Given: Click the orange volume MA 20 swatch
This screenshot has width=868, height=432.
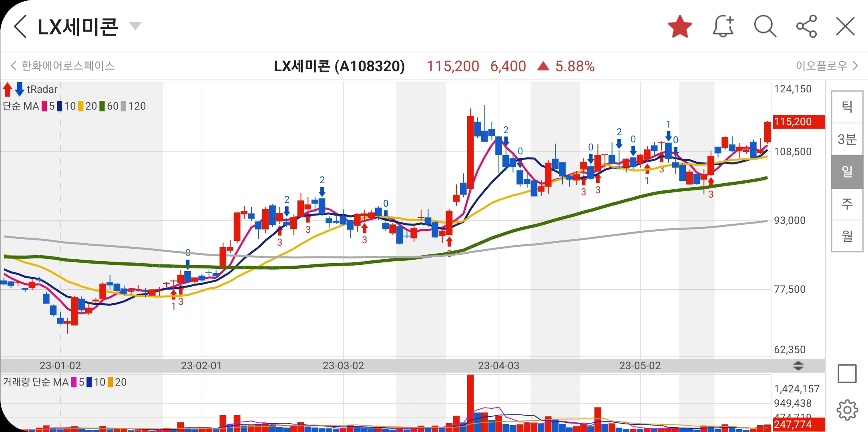Looking at the screenshot, I should (111, 382).
